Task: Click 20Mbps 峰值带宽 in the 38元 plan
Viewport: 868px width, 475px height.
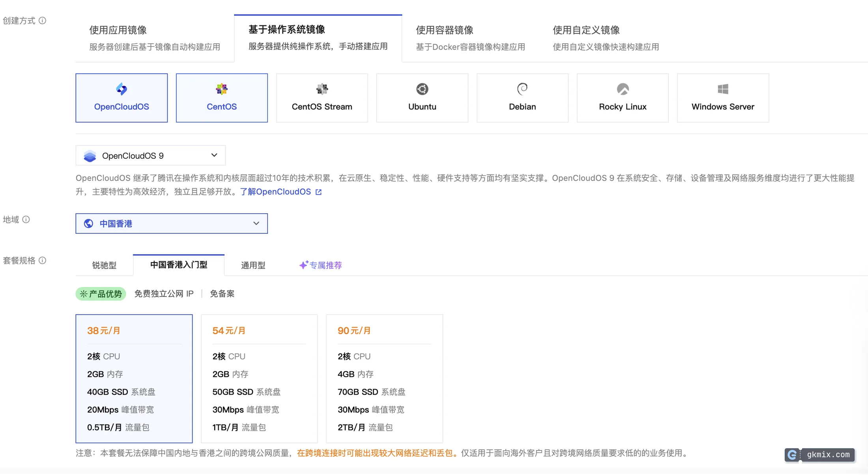Action: click(120, 410)
